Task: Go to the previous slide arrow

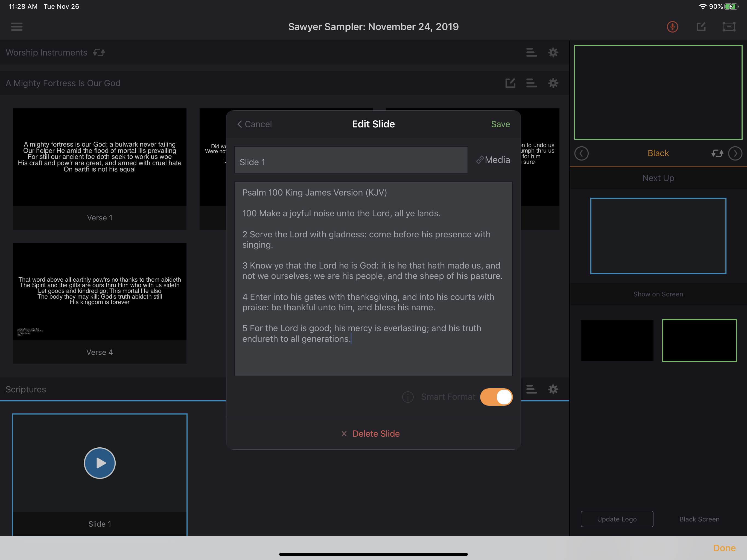Action: pos(581,153)
